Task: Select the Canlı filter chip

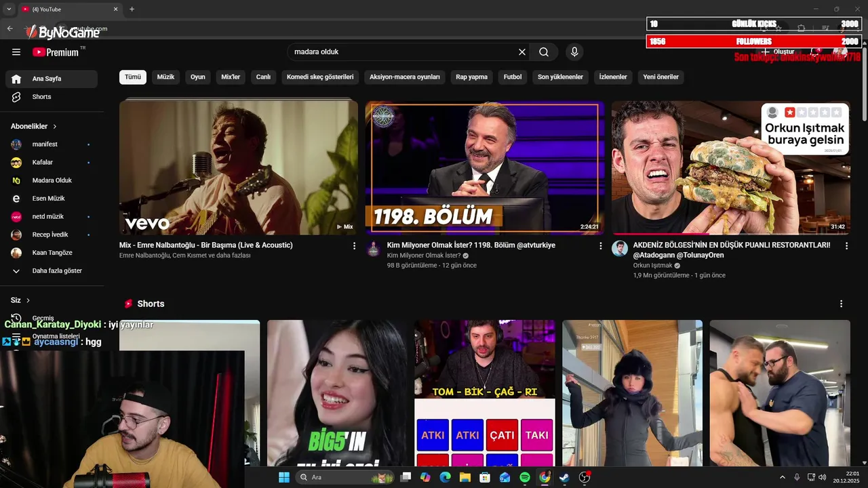Action: [263, 77]
